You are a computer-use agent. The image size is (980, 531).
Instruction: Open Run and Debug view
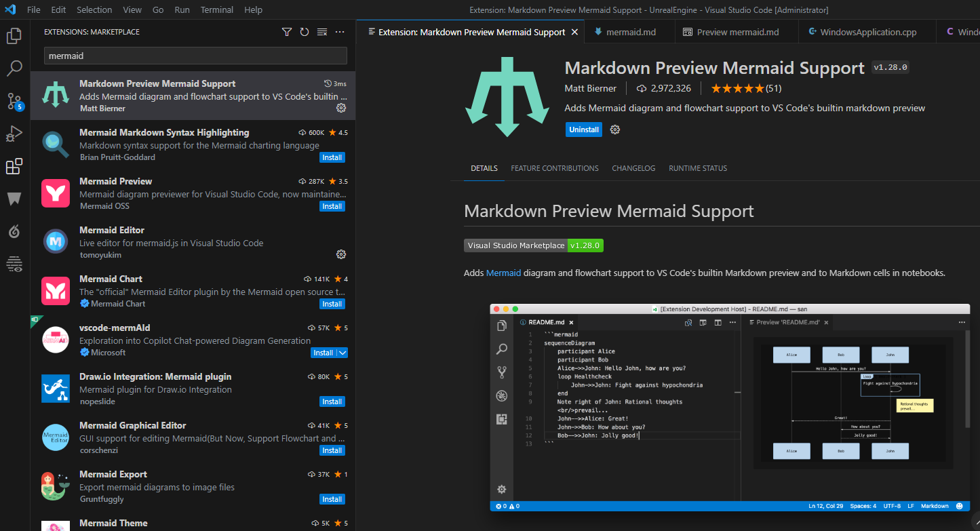pyautogui.click(x=14, y=134)
